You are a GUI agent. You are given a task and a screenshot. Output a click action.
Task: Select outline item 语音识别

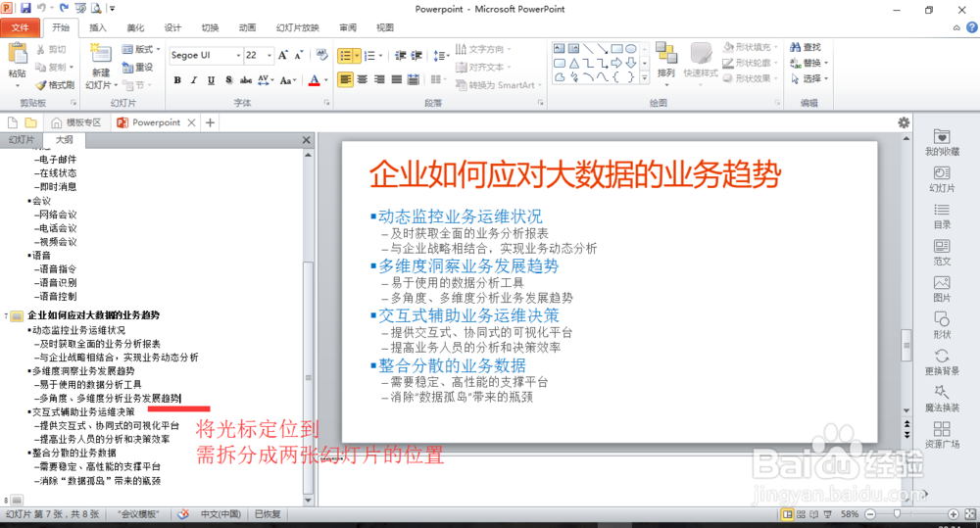[x=58, y=282]
